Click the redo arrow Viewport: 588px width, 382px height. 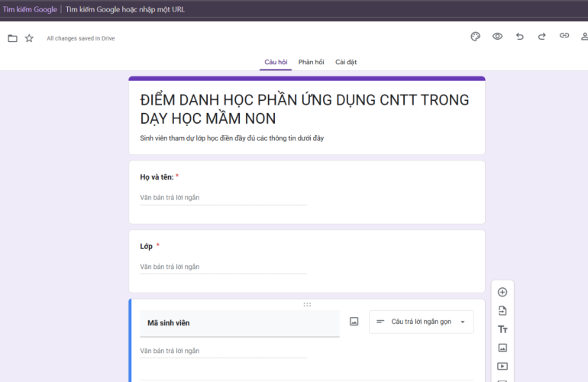tap(542, 36)
